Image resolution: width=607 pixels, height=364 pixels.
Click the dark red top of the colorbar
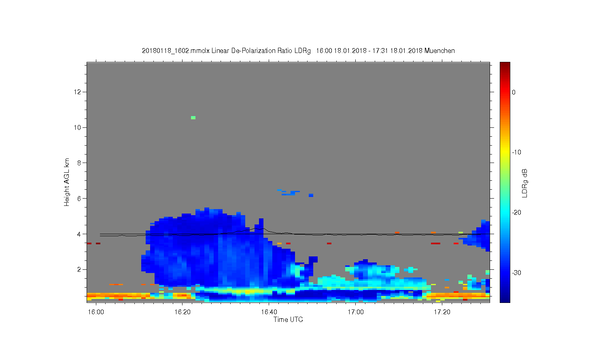505,66
